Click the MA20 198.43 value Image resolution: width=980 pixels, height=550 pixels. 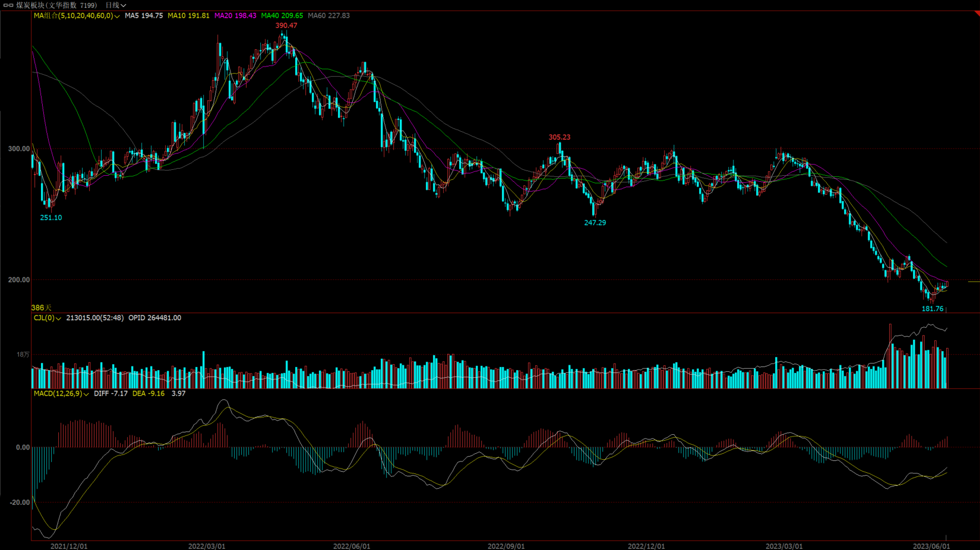point(235,16)
